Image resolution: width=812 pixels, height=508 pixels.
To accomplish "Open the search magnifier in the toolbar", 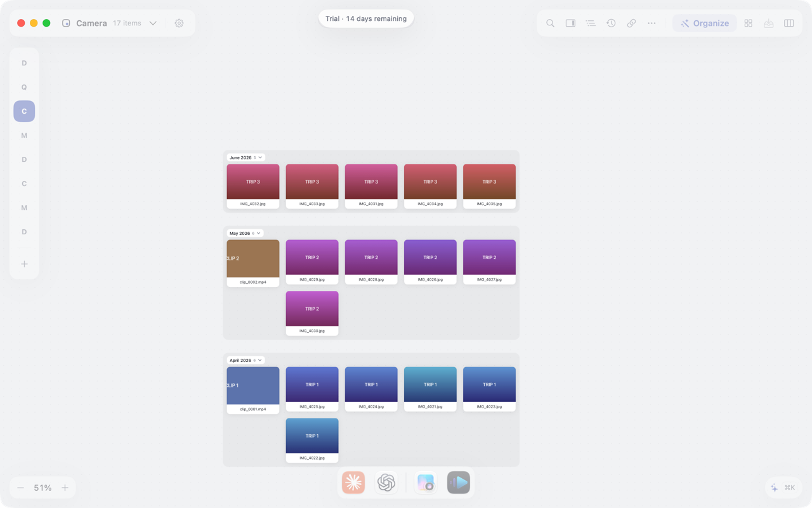I will pos(550,23).
